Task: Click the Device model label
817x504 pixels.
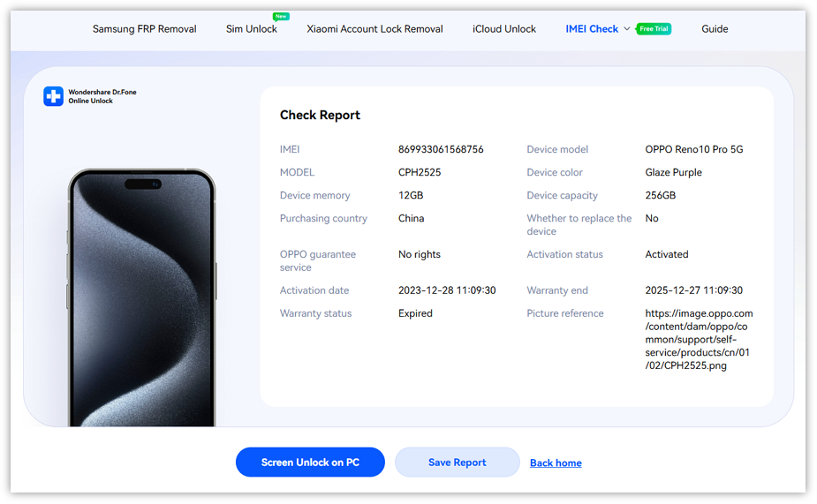Action: (557, 149)
